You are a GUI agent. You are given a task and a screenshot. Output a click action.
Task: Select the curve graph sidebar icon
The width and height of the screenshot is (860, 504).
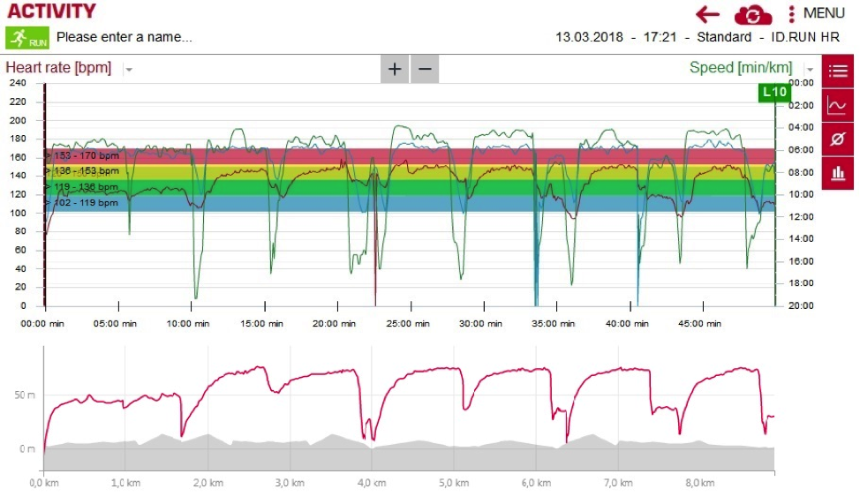pos(838,105)
